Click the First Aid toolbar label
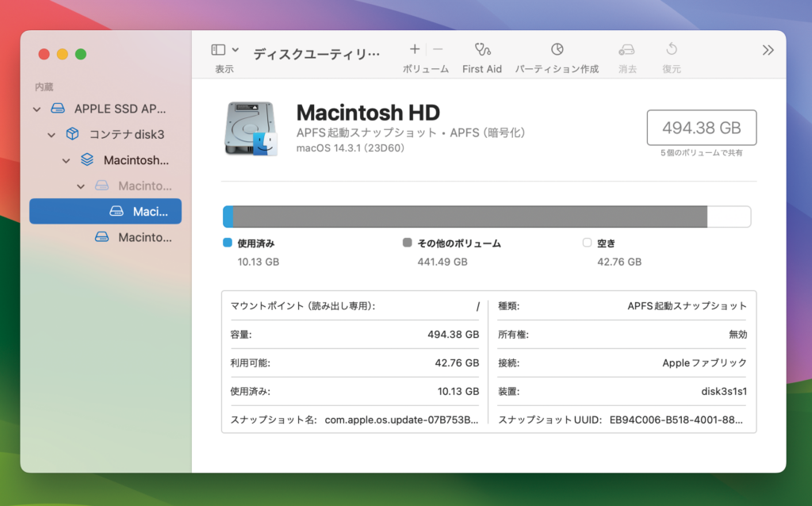Image resolution: width=812 pixels, height=506 pixels. tap(482, 69)
